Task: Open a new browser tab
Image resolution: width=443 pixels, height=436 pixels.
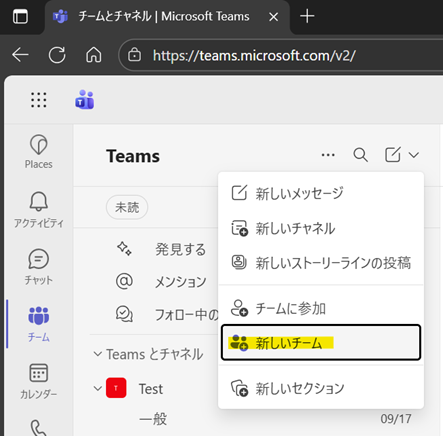Action: coord(307,16)
